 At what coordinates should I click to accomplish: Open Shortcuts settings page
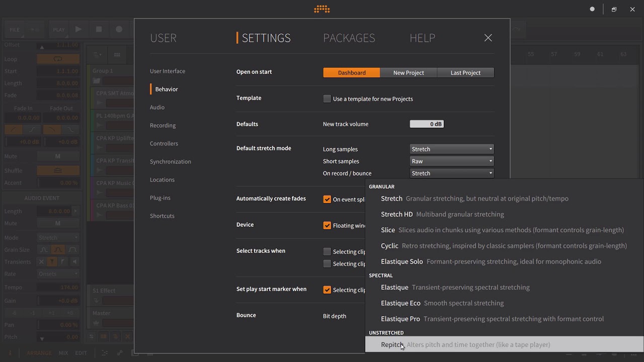tap(162, 216)
